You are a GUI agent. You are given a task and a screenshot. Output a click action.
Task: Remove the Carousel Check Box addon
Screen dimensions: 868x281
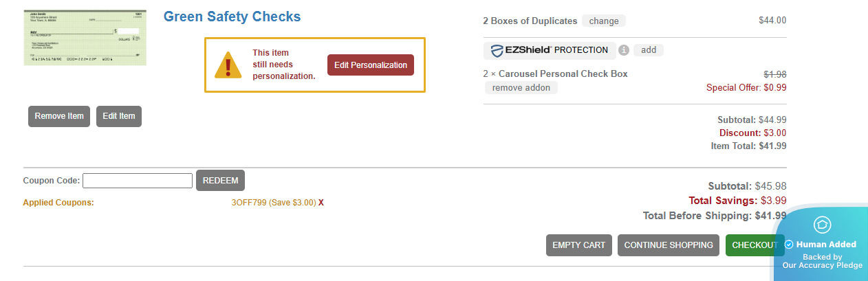[521, 88]
